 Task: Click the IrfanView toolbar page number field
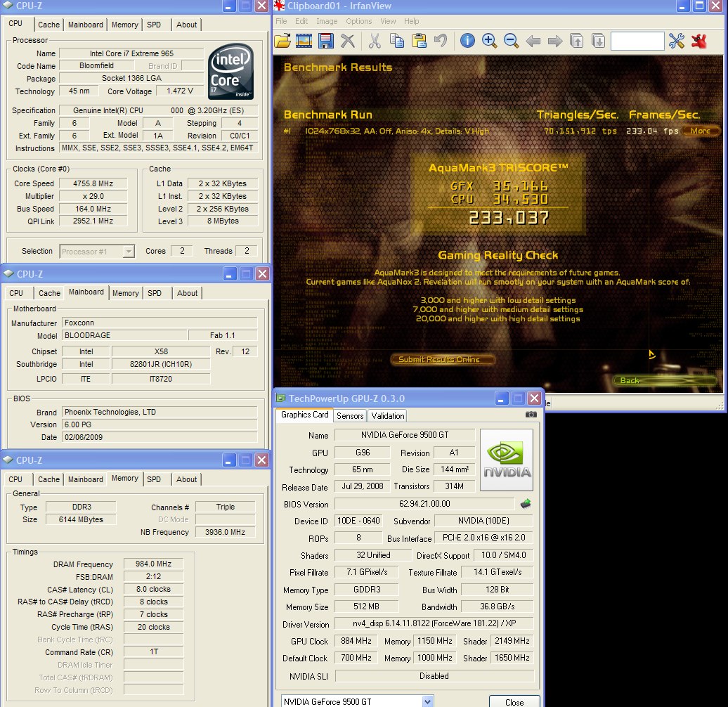637,41
